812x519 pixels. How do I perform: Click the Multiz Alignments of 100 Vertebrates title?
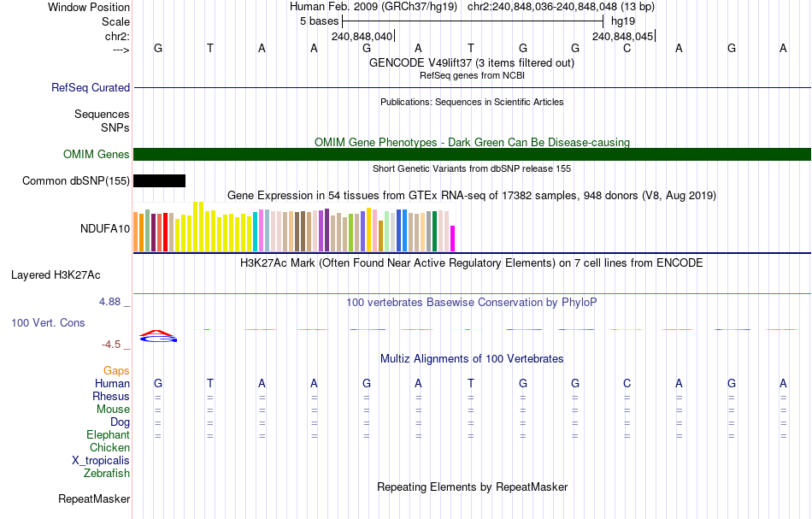[472, 358]
